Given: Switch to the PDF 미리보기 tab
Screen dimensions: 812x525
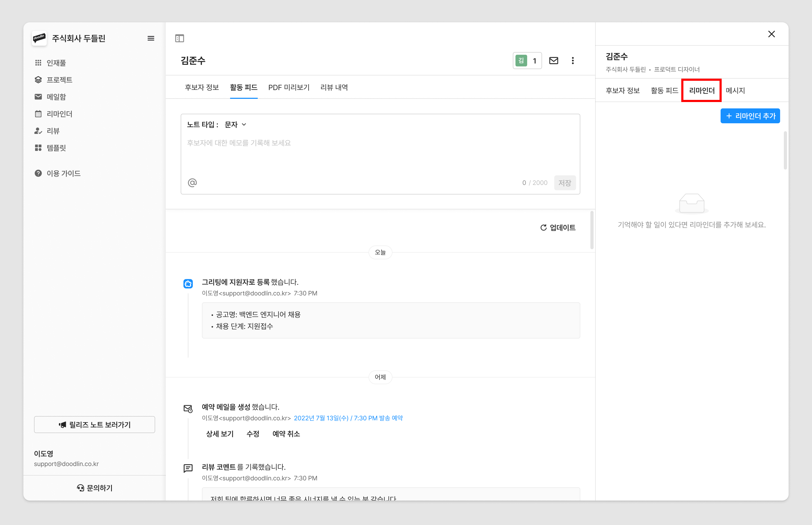Looking at the screenshot, I should point(288,88).
